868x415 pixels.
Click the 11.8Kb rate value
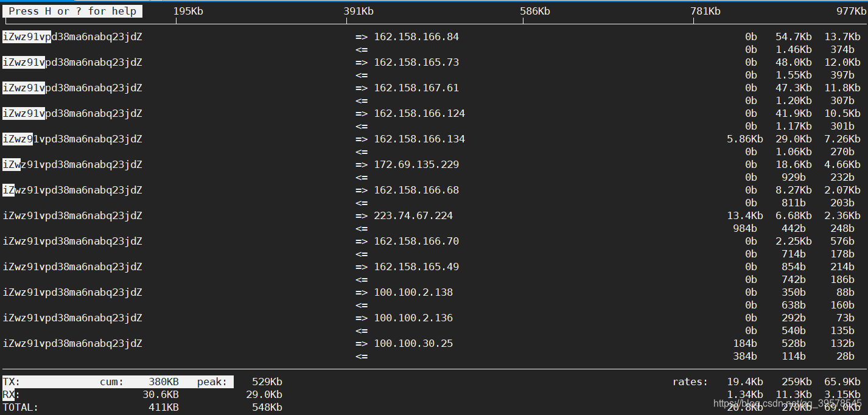pos(842,88)
